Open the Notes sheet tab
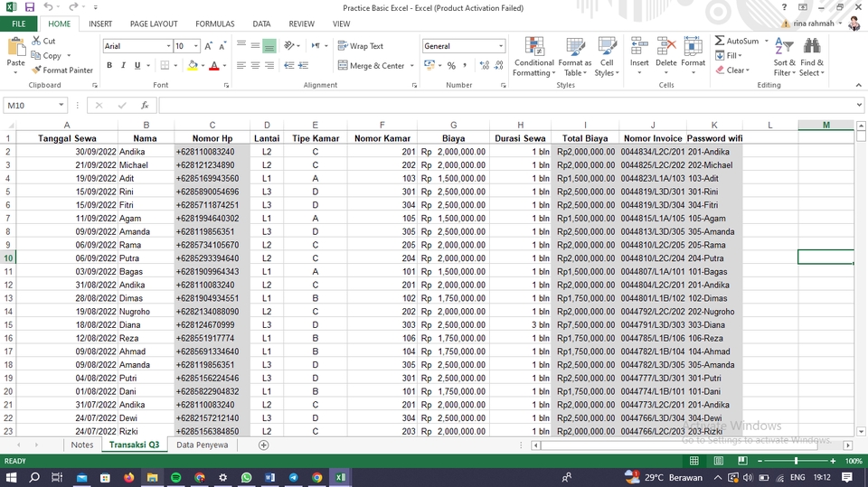 (82, 445)
